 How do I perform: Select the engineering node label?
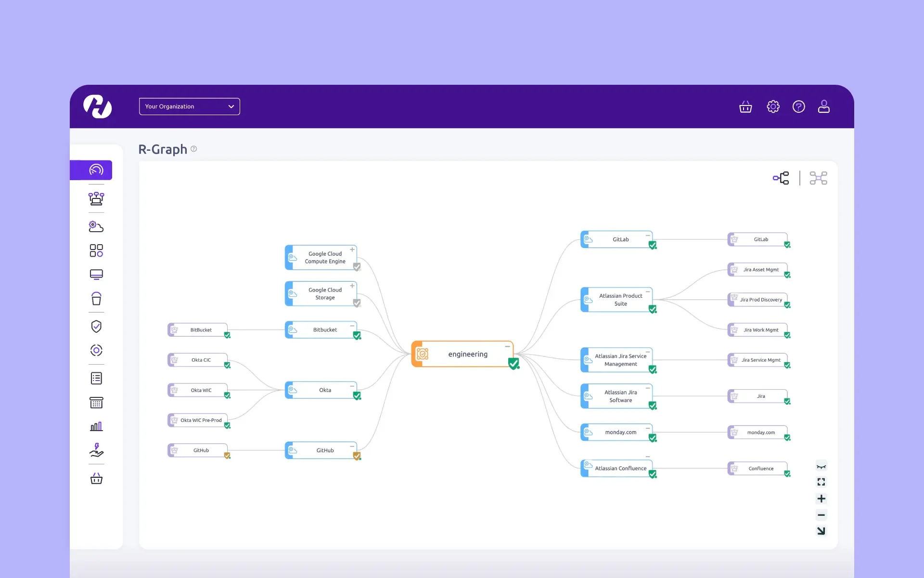click(468, 354)
